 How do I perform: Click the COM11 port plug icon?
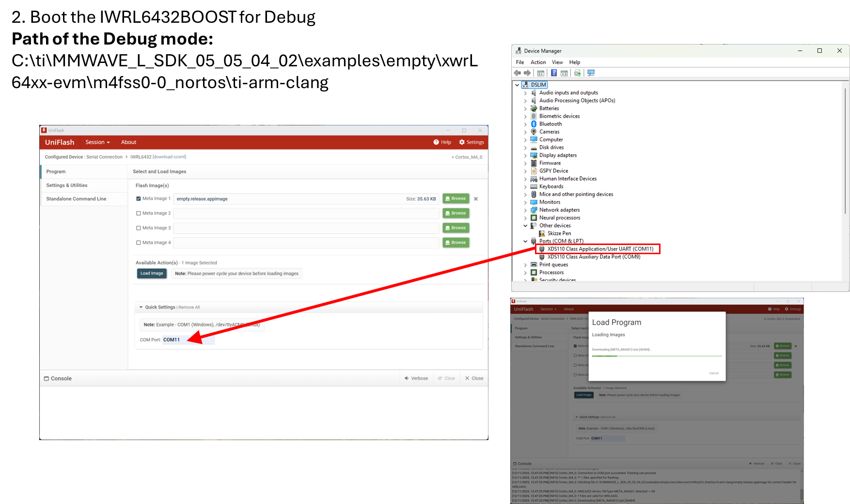(x=542, y=249)
